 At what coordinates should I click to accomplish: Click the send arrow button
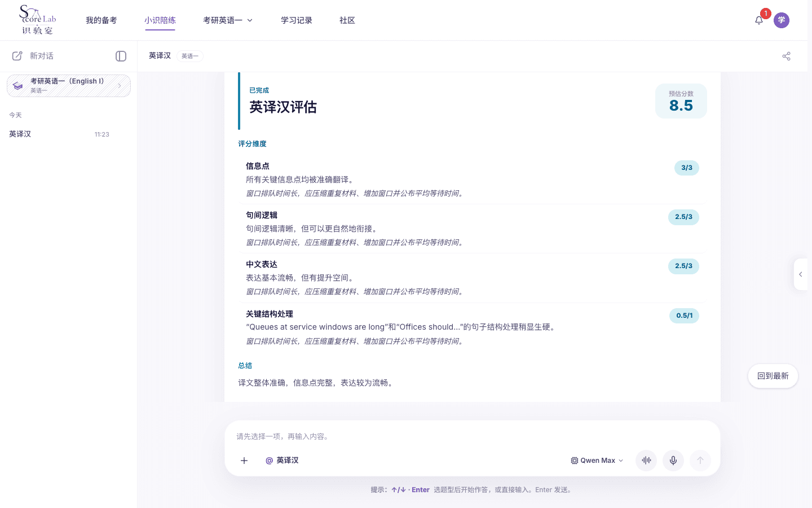(x=700, y=461)
